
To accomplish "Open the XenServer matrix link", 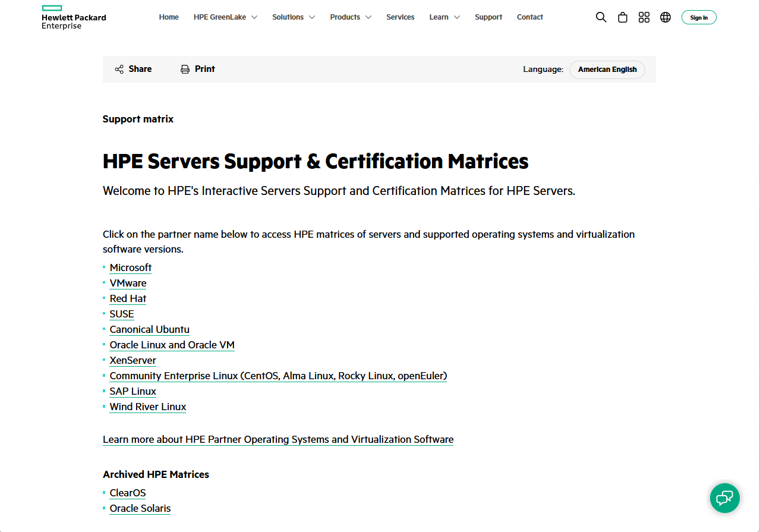I will pyautogui.click(x=133, y=360).
